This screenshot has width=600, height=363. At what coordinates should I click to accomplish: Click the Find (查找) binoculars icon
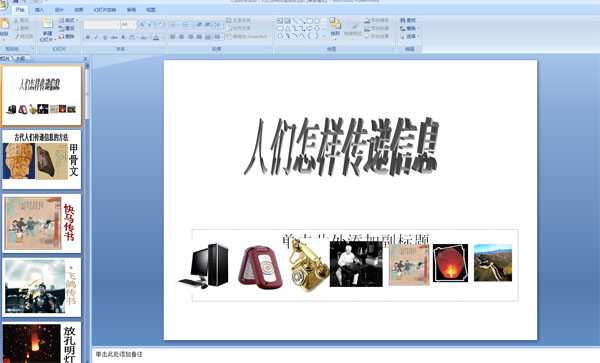click(x=403, y=20)
